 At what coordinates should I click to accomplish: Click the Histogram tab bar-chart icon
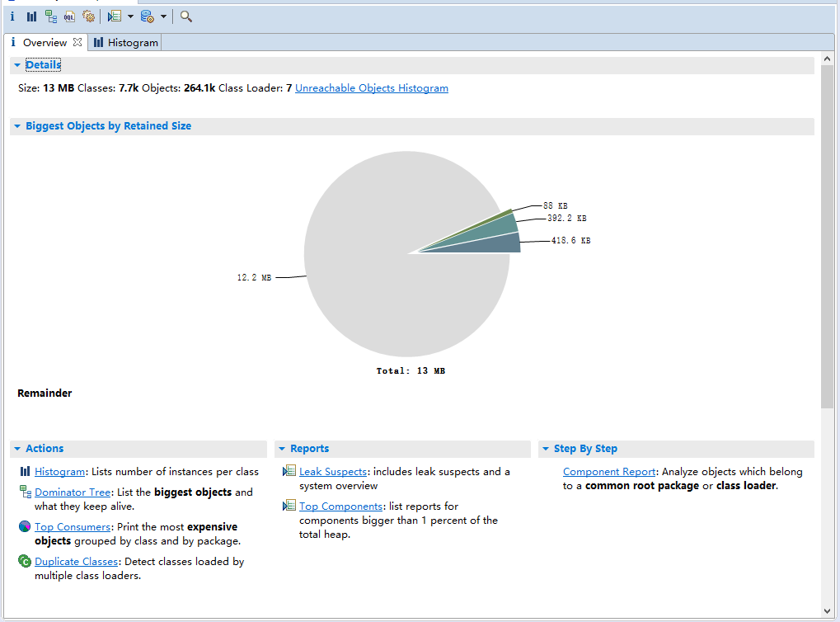[99, 42]
